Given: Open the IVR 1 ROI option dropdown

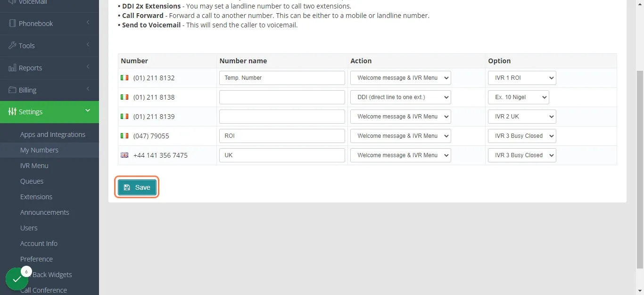Looking at the screenshot, I should pyautogui.click(x=522, y=78).
